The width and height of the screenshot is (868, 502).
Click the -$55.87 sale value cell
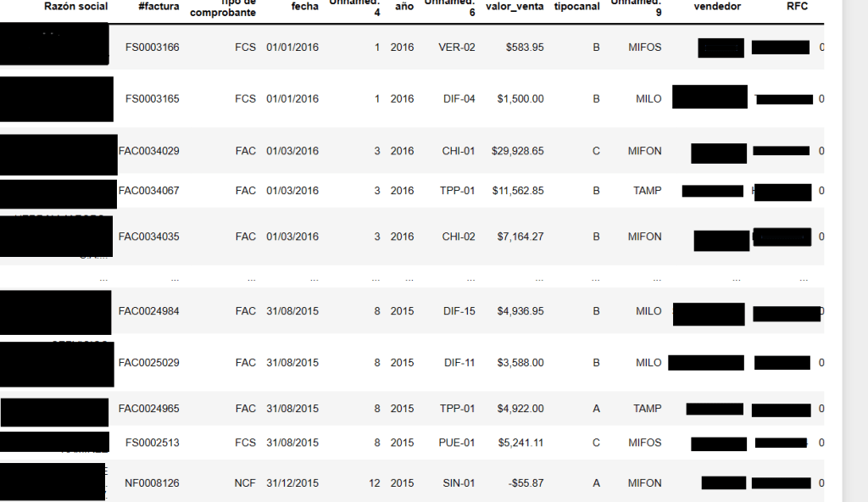click(525, 483)
